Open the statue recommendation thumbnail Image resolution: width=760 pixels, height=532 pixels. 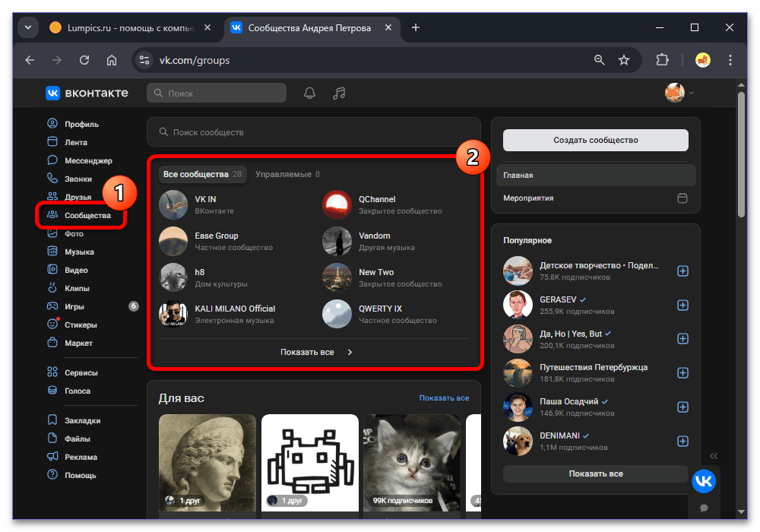tap(207, 462)
